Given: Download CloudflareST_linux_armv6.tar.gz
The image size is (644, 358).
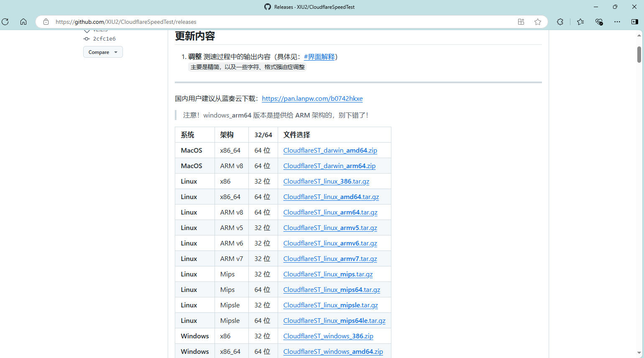Looking at the screenshot, I should point(330,243).
